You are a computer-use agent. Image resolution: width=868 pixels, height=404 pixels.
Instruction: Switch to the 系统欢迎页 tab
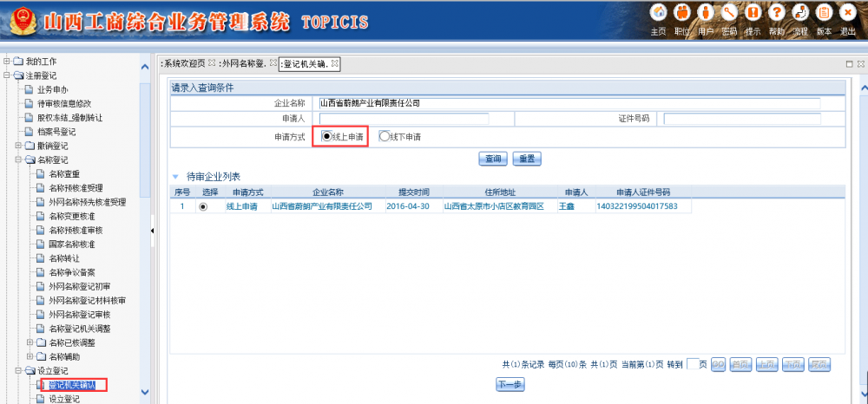(183, 63)
